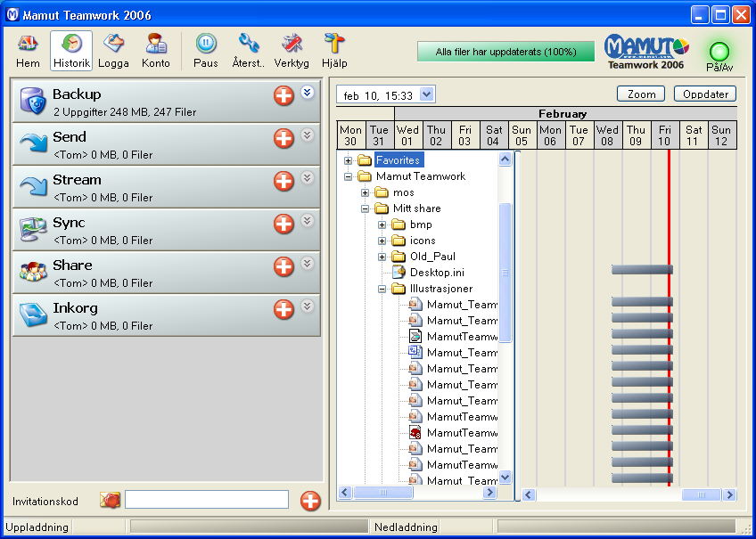Add a new Send task with plus
Viewport: 756px width, 539px height.
tap(283, 138)
